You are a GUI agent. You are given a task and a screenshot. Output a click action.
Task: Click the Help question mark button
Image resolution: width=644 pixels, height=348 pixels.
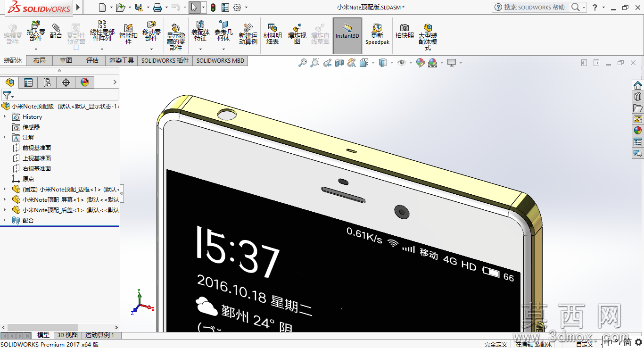click(x=595, y=7)
